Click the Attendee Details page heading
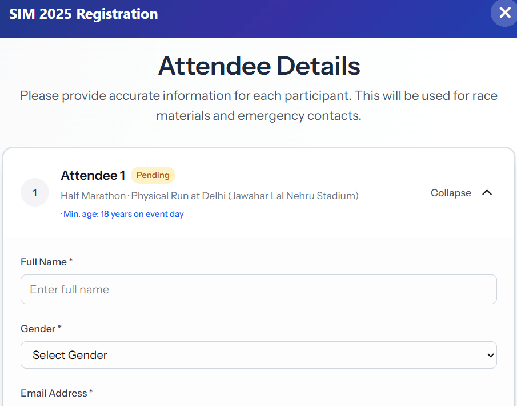The width and height of the screenshot is (517, 420). (x=259, y=66)
